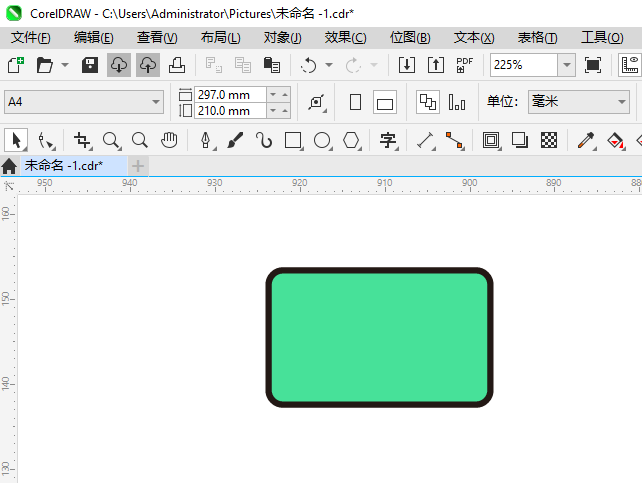
Task: Open the units dropdown showing 毫米
Action: pyautogui.click(x=579, y=102)
